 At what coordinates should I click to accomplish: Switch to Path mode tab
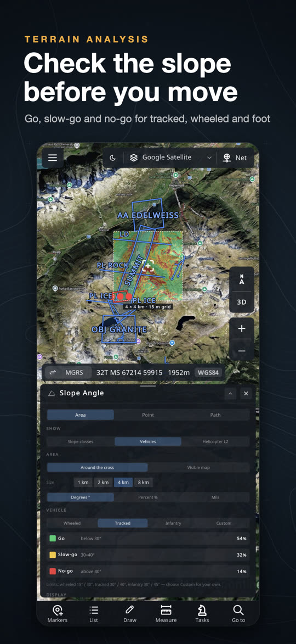pyautogui.click(x=215, y=415)
